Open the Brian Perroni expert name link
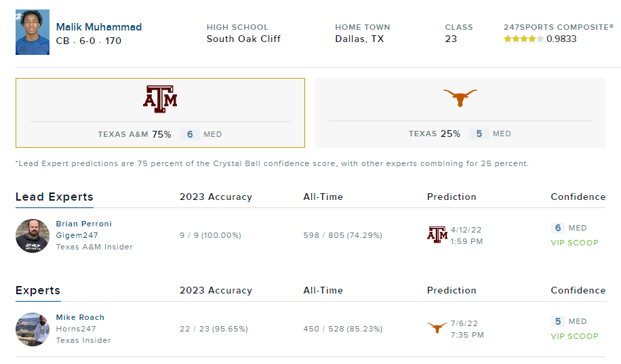 click(x=84, y=224)
